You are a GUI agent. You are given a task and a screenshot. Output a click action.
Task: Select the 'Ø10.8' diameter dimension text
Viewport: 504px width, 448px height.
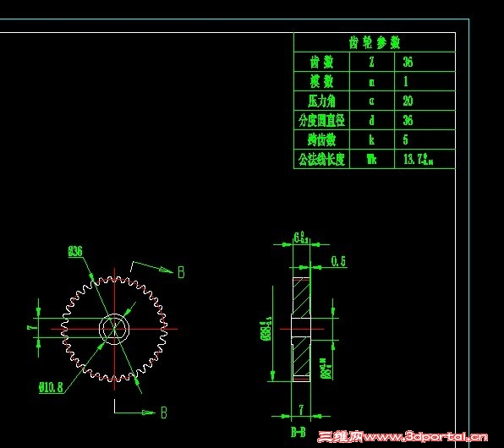tap(51, 387)
